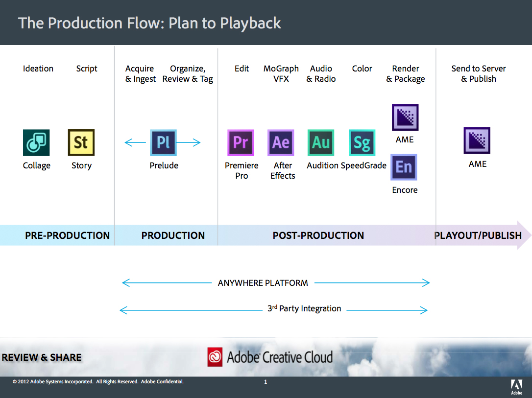Click the Acquire & Ingest heading
Viewport: 532px width, 398px height.
[x=141, y=74]
